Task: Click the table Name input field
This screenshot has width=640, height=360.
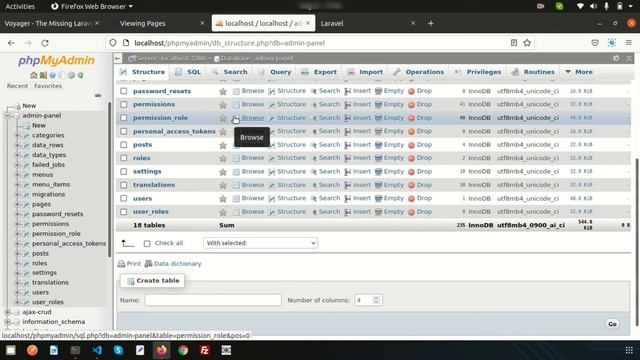Action: pyautogui.click(x=213, y=300)
